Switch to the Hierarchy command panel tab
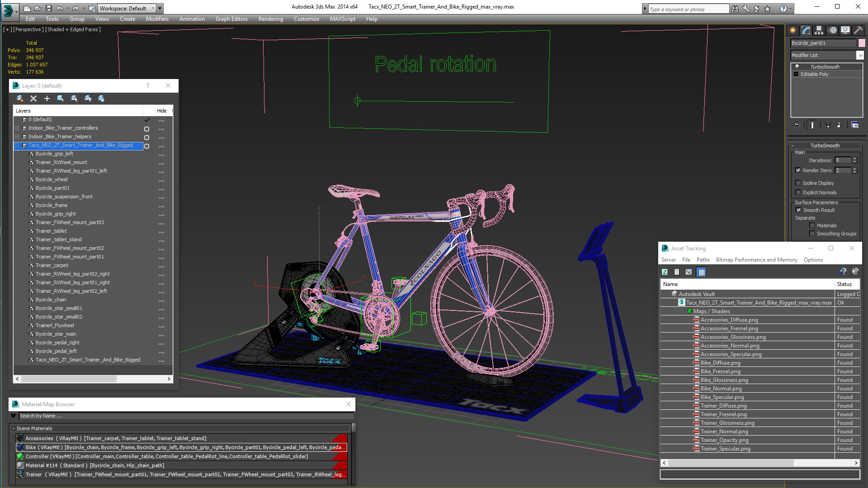The height and width of the screenshot is (488, 868). pyautogui.click(x=819, y=30)
